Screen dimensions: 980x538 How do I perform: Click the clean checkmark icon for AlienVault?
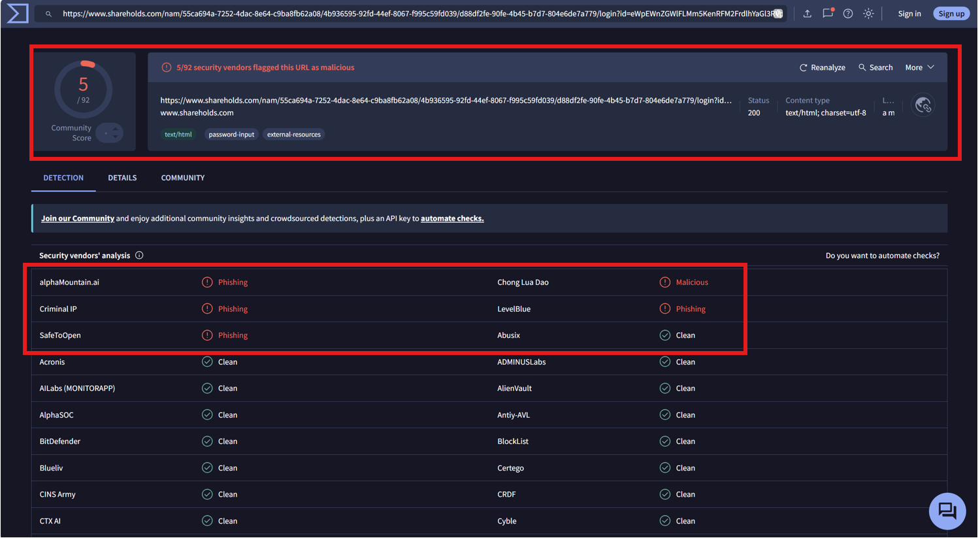(x=665, y=388)
